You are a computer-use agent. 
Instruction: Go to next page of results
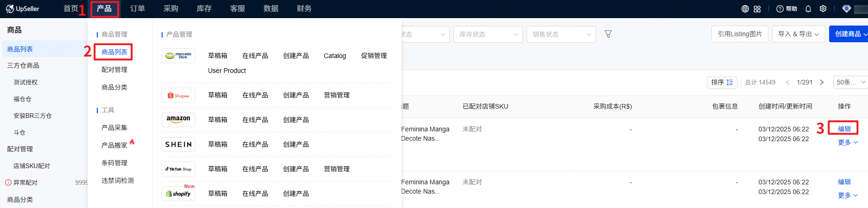point(822,82)
